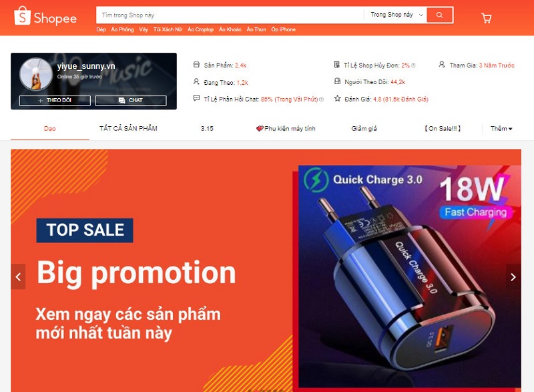Focus the 'Tìm trong Shop này' search field
This screenshot has height=392, width=534.
(x=230, y=15)
